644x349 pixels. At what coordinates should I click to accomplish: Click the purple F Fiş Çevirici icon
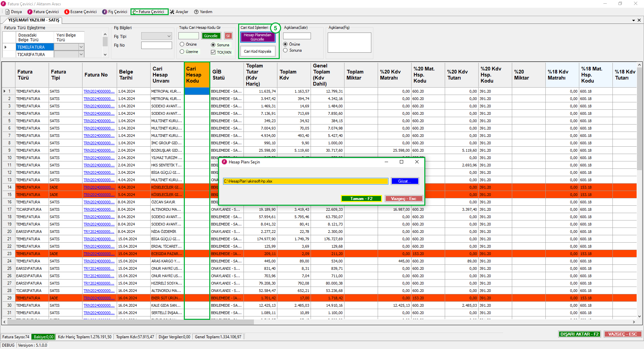tap(105, 12)
